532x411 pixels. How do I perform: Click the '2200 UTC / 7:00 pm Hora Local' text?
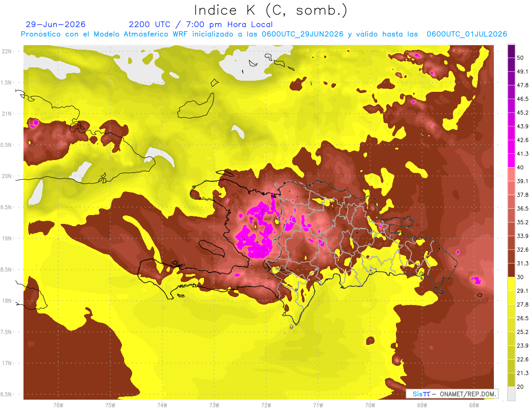(201, 24)
